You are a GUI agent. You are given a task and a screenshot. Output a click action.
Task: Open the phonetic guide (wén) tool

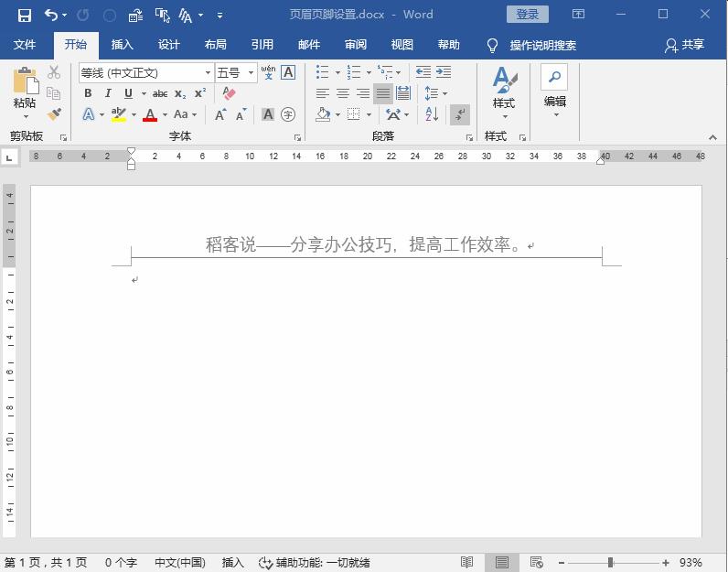(x=268, y=72)
